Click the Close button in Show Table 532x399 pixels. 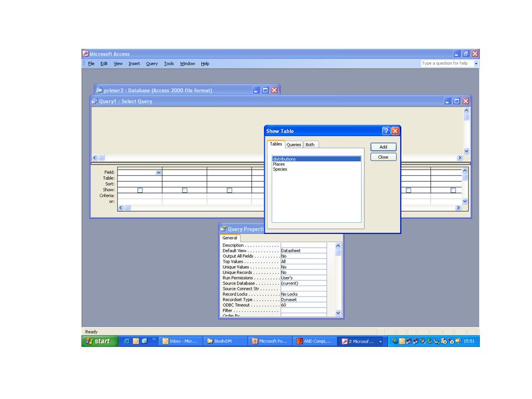383,157
